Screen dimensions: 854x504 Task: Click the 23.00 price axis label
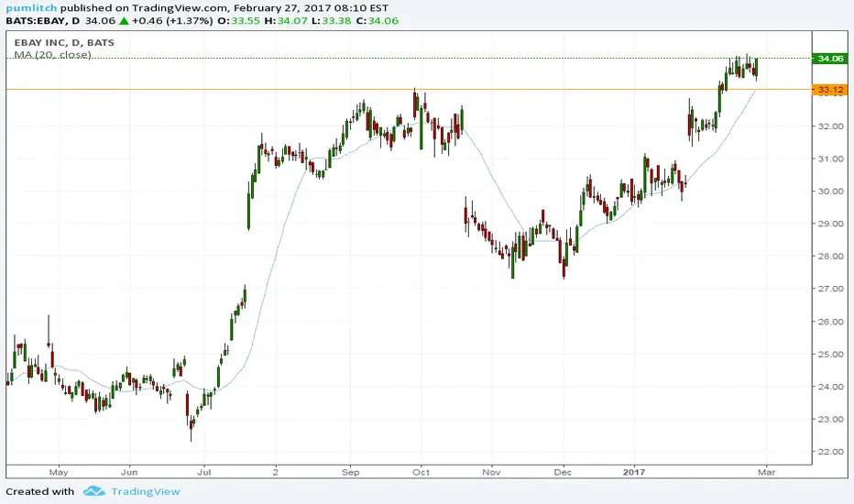point(830,420)
